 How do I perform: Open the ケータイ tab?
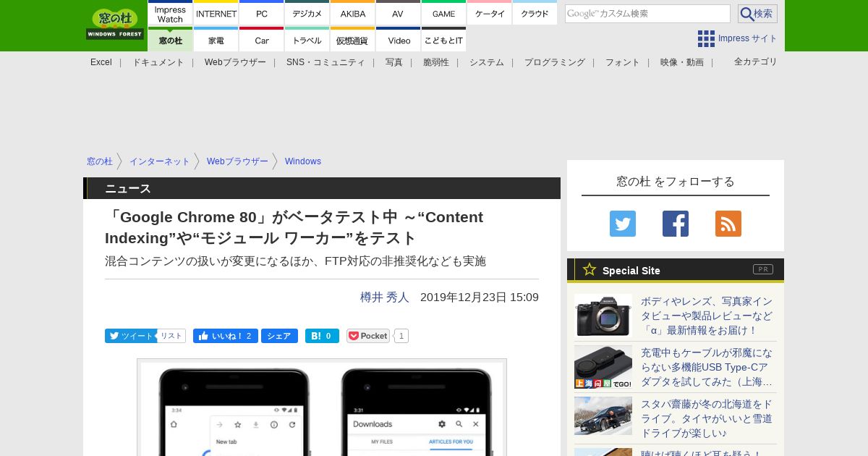[490, 14]
